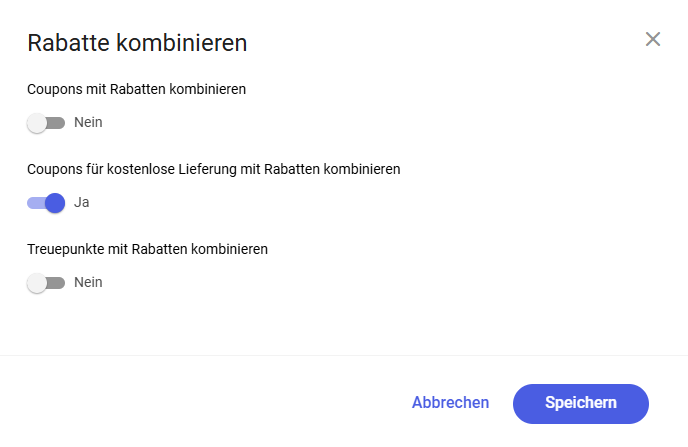Click the Rabatte kombinieren heading
Screen dimensions: 688x447
pyautogui.click(x=137, y=43)
